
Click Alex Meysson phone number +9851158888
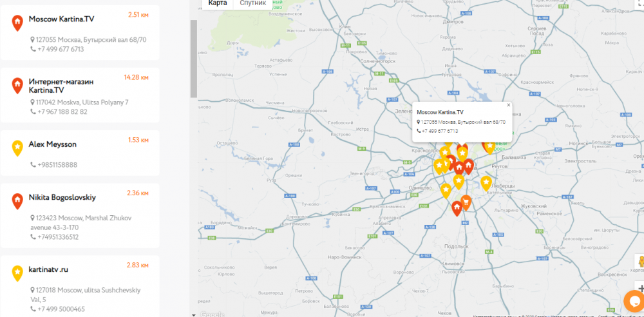pos(57,165)
